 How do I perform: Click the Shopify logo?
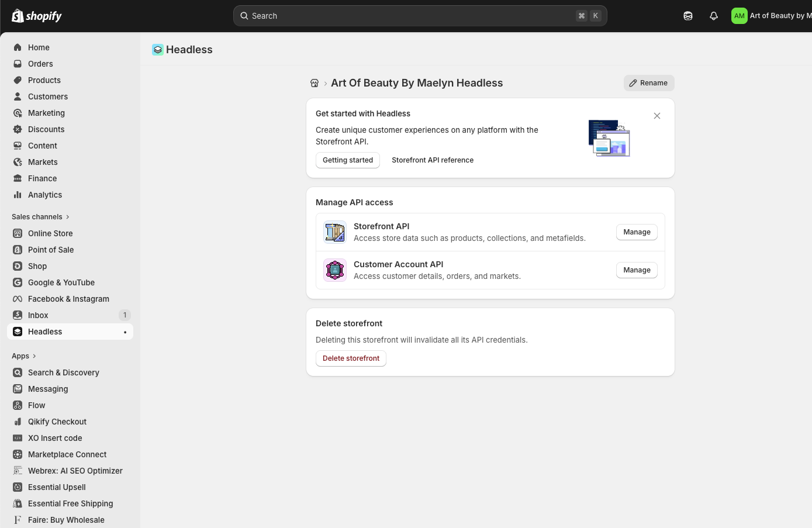(x=37, y=16)
